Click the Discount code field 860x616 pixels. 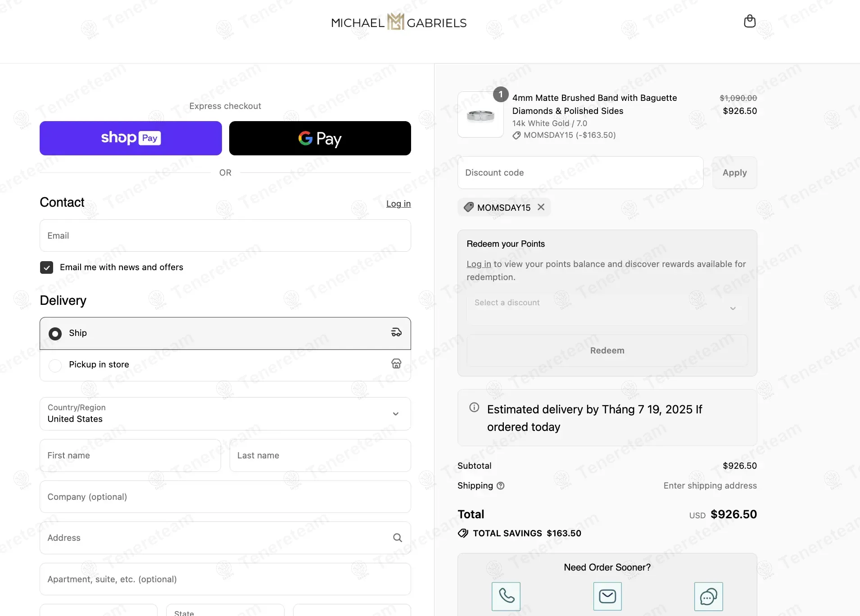point(580,172)
